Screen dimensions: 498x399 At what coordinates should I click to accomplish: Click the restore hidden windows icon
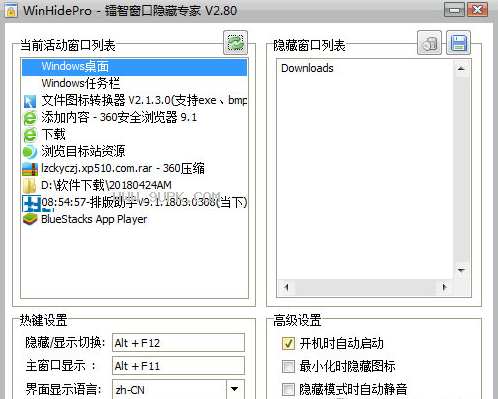coord(429,43)
